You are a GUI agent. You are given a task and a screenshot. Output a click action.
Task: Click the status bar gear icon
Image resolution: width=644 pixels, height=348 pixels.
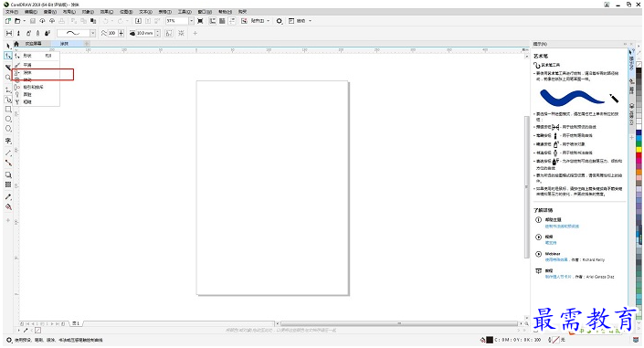(x=9, y=340)
